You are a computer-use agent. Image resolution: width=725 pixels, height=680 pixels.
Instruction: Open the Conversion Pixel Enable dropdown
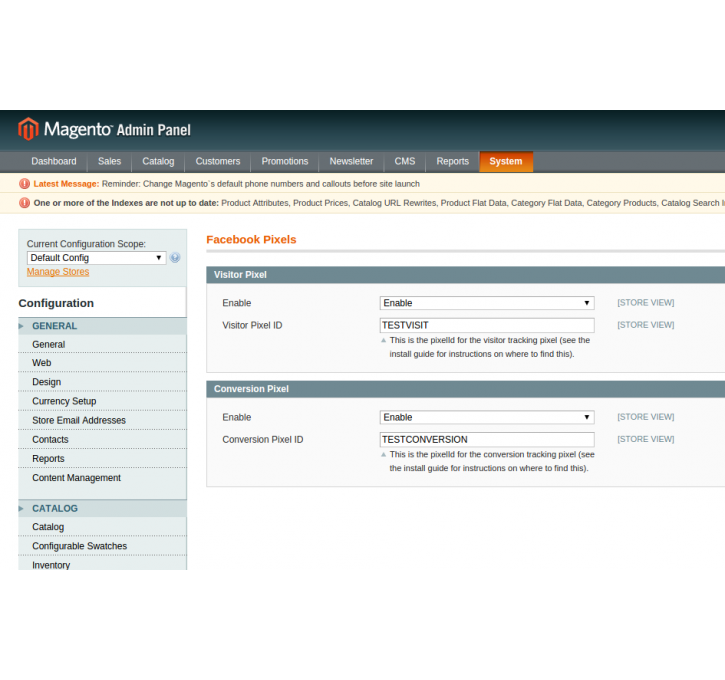tap(487, 417)
